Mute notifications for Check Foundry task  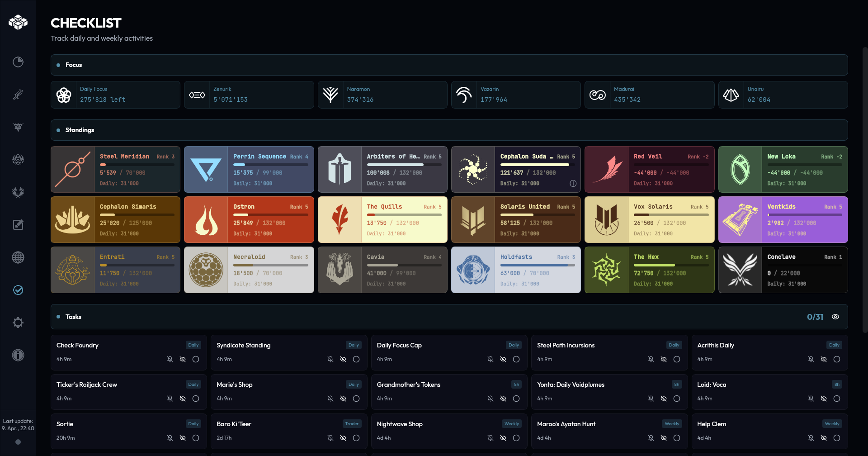pos(170,359)
